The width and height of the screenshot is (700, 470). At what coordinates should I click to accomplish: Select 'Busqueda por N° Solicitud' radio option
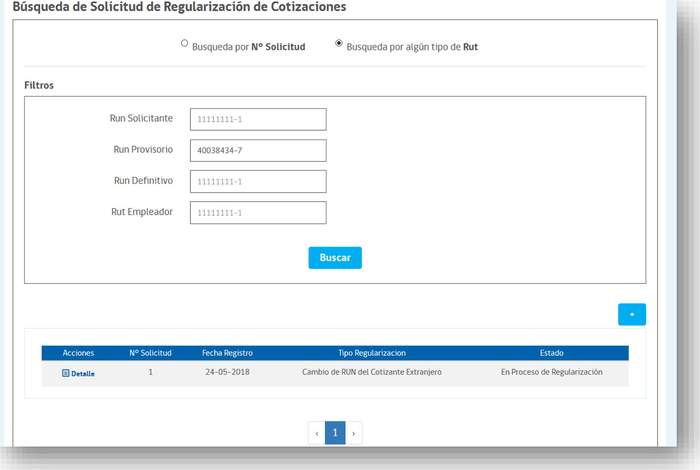click(184, 44)
